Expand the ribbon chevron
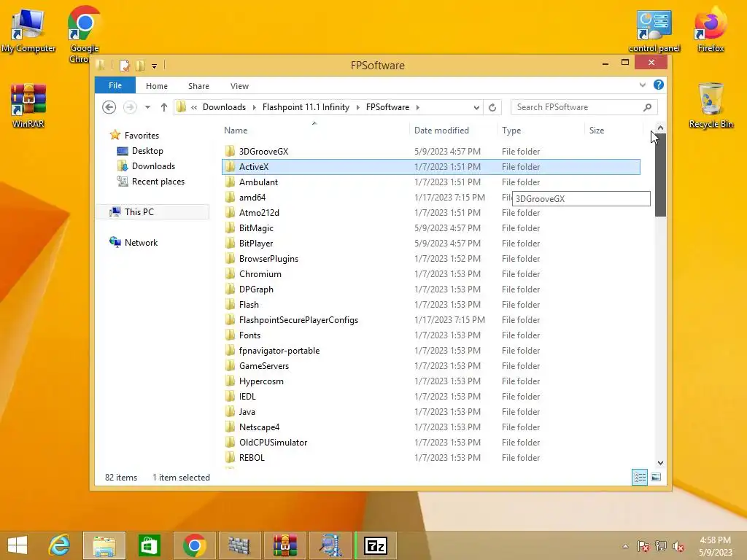Image resolution: width=747 pixels, height=560 pixels. [642, 85]
